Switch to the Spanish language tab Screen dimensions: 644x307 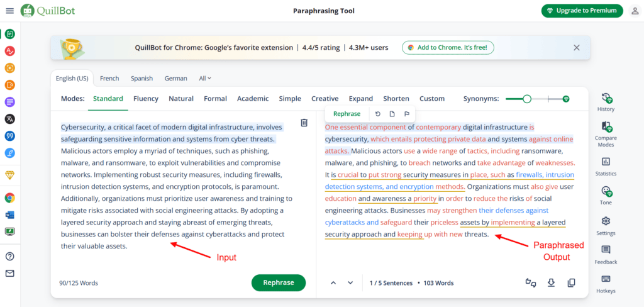142,79
